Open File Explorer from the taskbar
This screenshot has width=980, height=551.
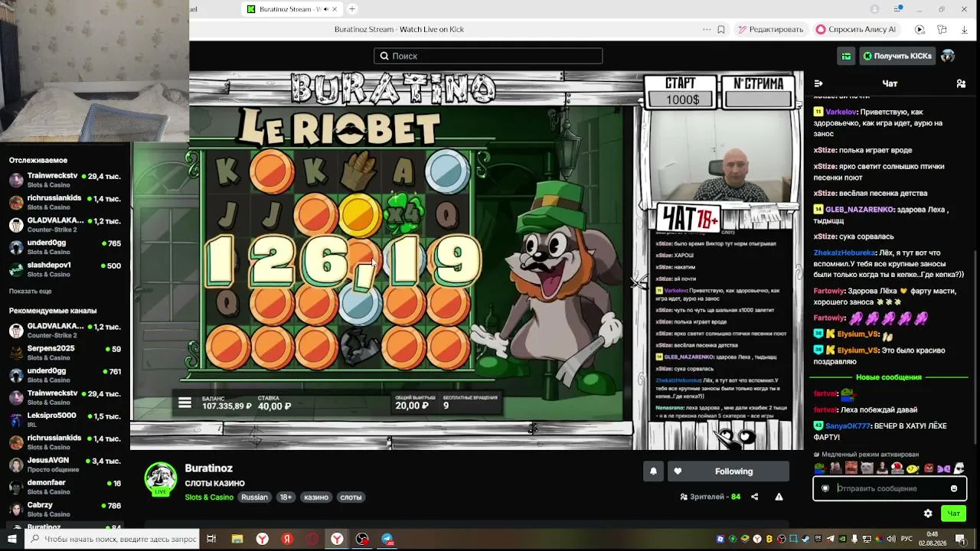237,539
